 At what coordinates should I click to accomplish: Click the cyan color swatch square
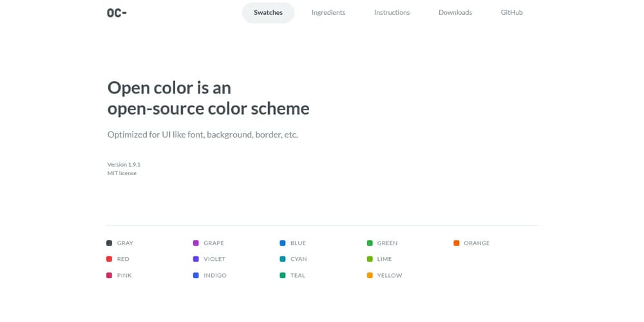[x=283, y=259]
